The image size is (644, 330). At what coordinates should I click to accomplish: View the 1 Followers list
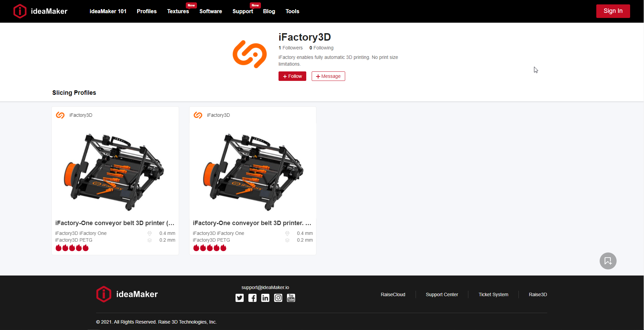290,48
